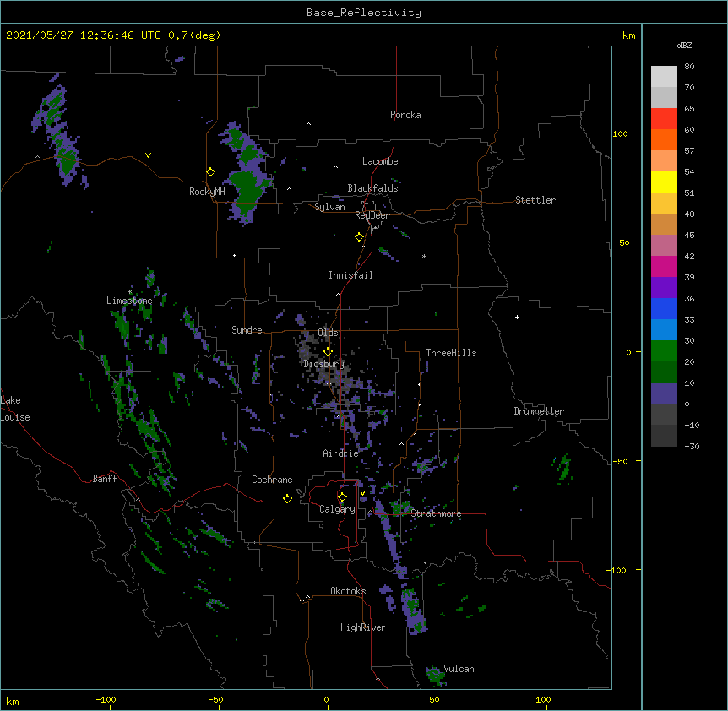Click the yellow diamond marker south of RedDeer

pyautogui.click(x=359, y=237)
